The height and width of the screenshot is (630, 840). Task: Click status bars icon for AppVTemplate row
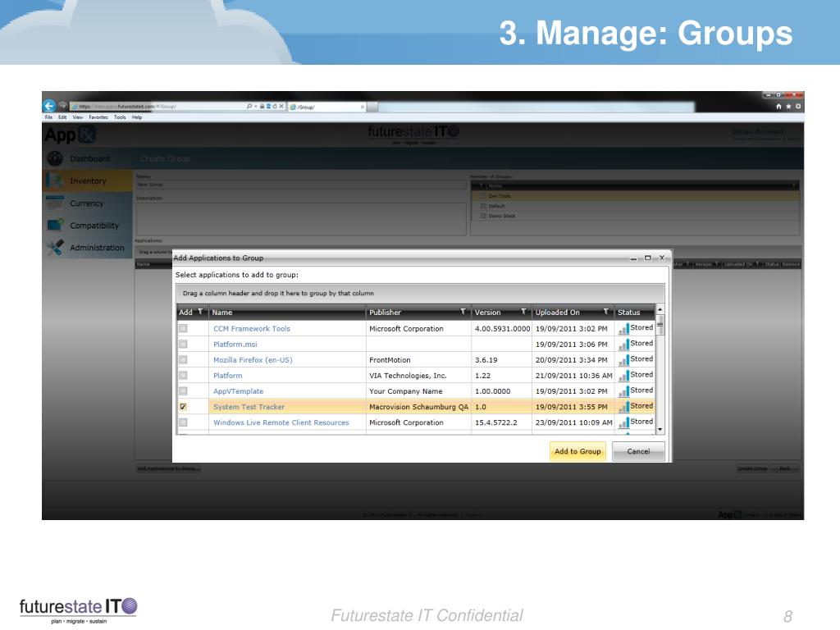[623, 391]
